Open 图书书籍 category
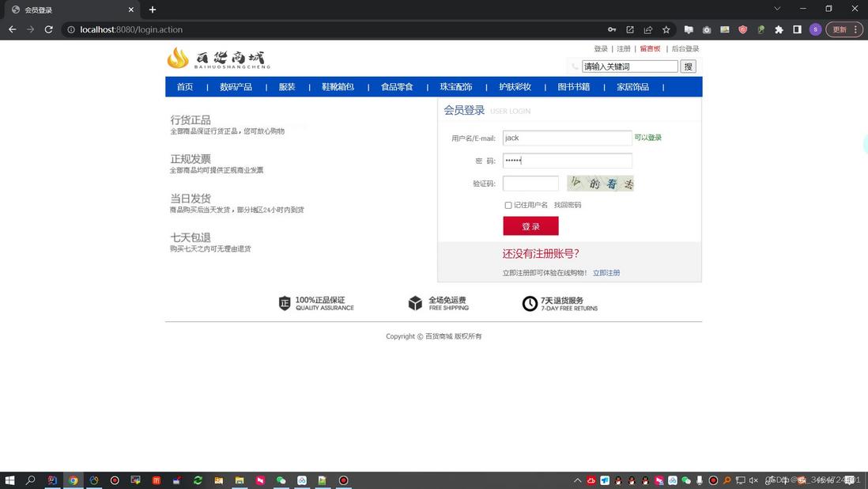The height and width of the screenshot is (489, 868). coord(573,87)
